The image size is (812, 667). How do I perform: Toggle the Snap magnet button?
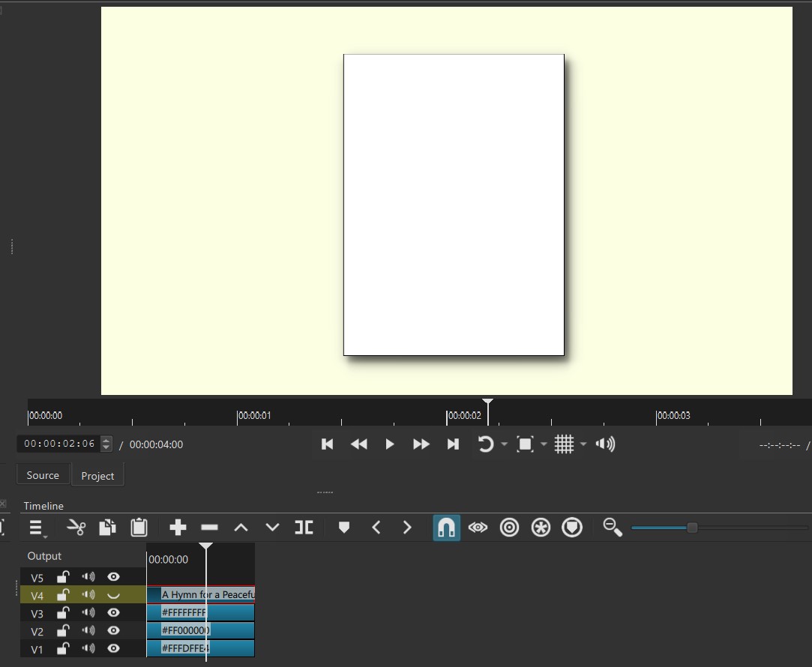[446, 528]
